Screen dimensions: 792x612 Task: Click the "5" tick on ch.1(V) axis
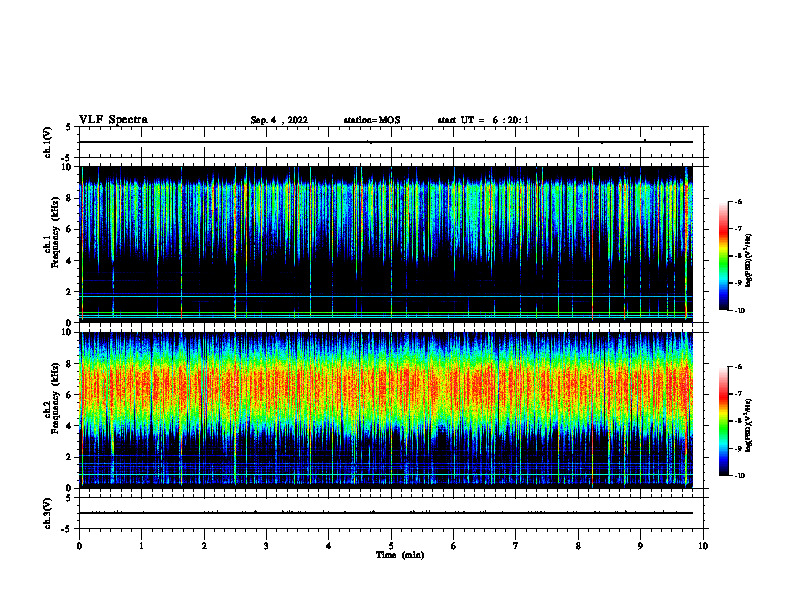point(69,127)
